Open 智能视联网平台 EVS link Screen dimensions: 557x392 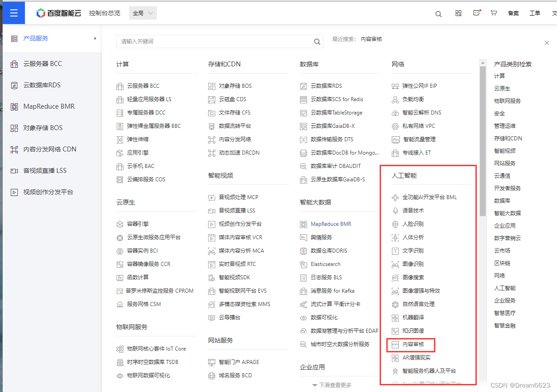point(242,291)
